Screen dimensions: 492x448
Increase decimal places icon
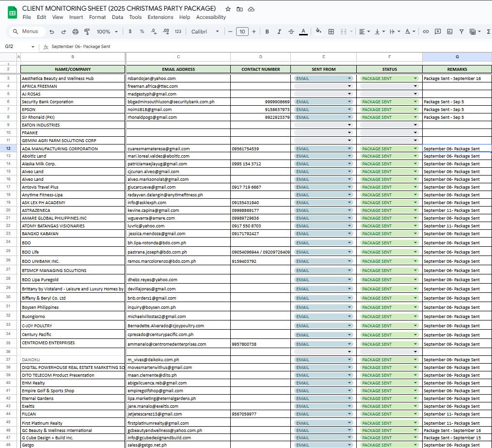tap(166, 32)
